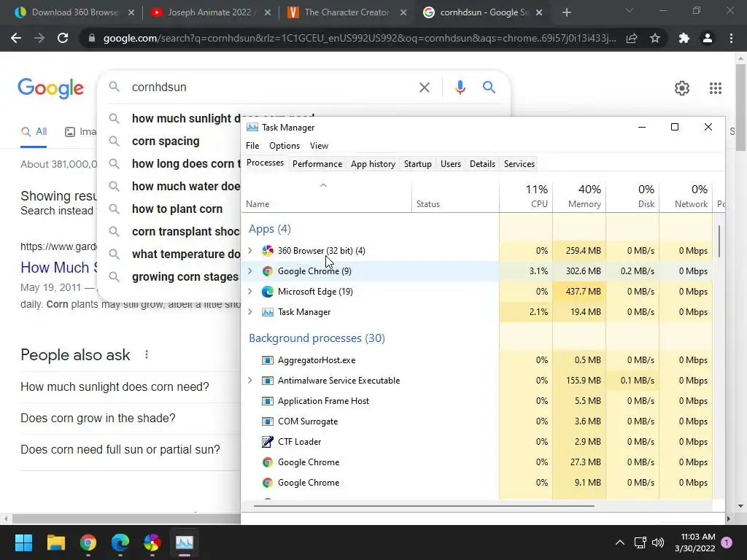
Task: Click the Task Manager horizontal scrollbar
Action: tap(424, 506)
